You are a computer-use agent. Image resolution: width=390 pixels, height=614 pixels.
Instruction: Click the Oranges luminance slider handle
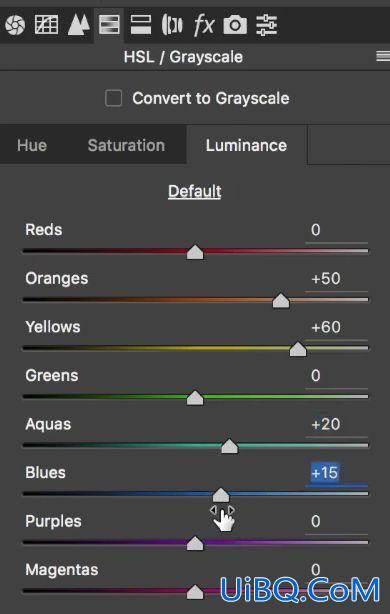(281, 301)
